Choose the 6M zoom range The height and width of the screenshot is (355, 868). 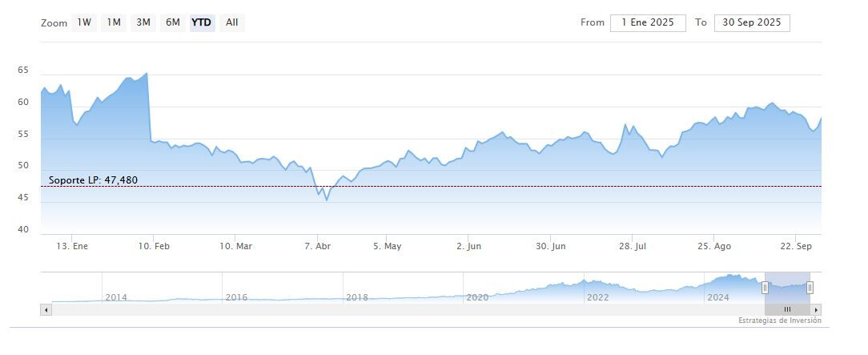172,22
